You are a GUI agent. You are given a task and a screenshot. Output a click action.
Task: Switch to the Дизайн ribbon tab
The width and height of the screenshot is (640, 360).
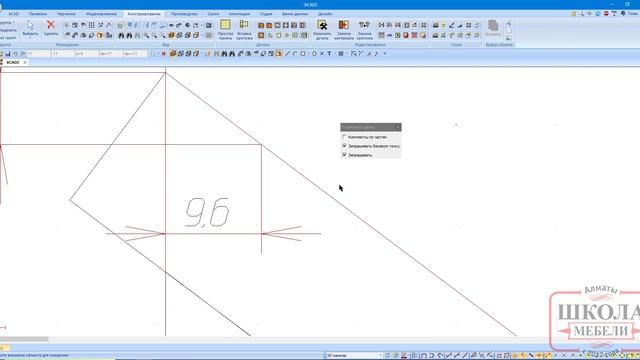point(325,14)
